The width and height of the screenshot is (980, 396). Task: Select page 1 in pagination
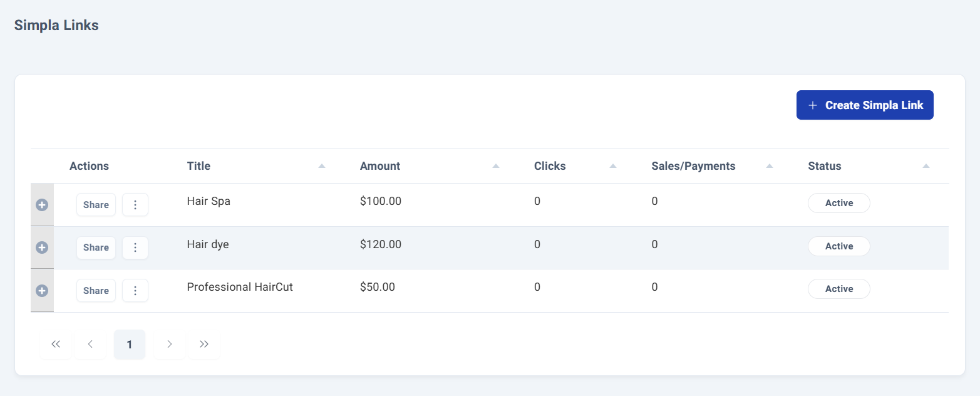(x=130, y=344)
